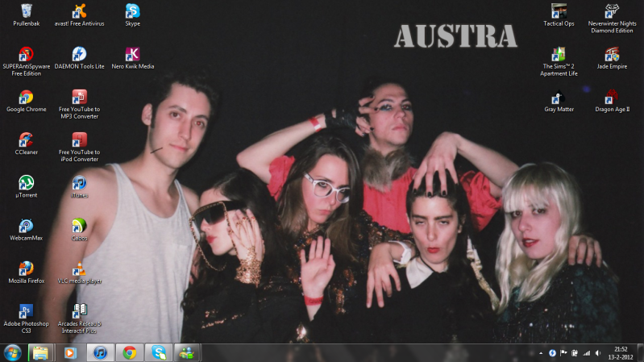644x362 pixels.
Task: Select Free YouTube to MP3 Converter icon
Action: click(79, 98)
